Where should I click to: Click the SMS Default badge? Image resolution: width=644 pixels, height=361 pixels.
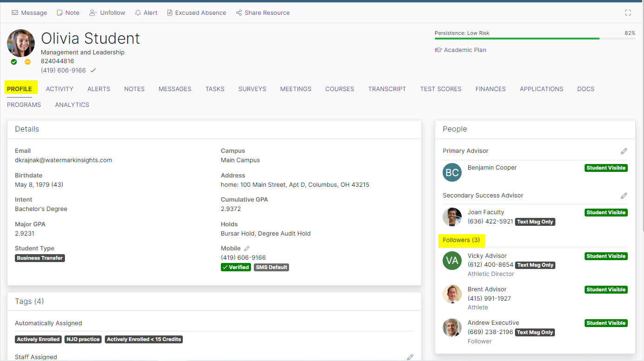(x=271, y=267)
